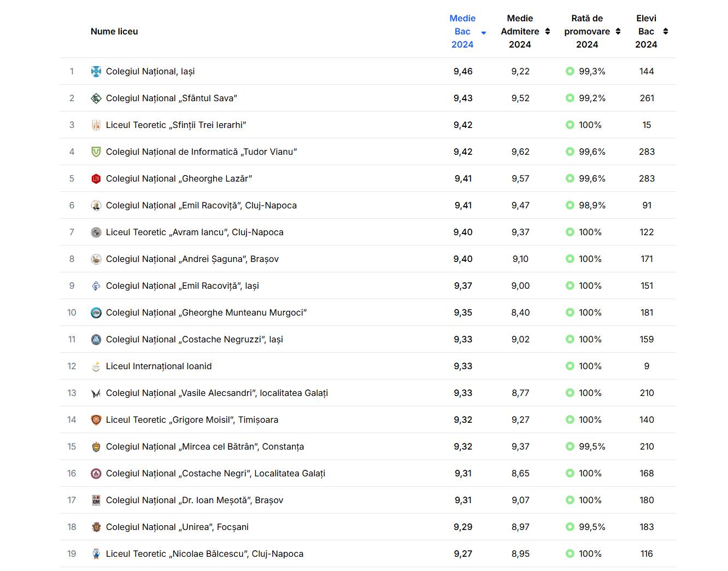Click the Tudor Vianu green shield logo
This screenshot has height=571, width=728.
(96, 152)
